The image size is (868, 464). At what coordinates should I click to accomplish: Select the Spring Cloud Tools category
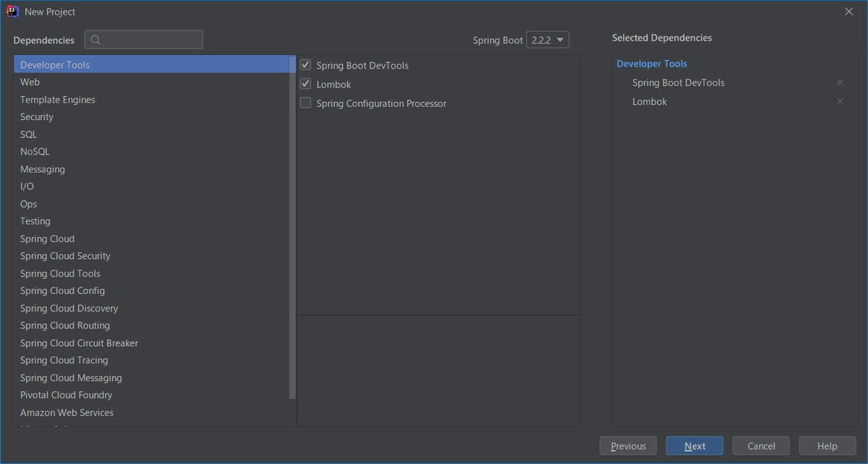click(151, 273)
